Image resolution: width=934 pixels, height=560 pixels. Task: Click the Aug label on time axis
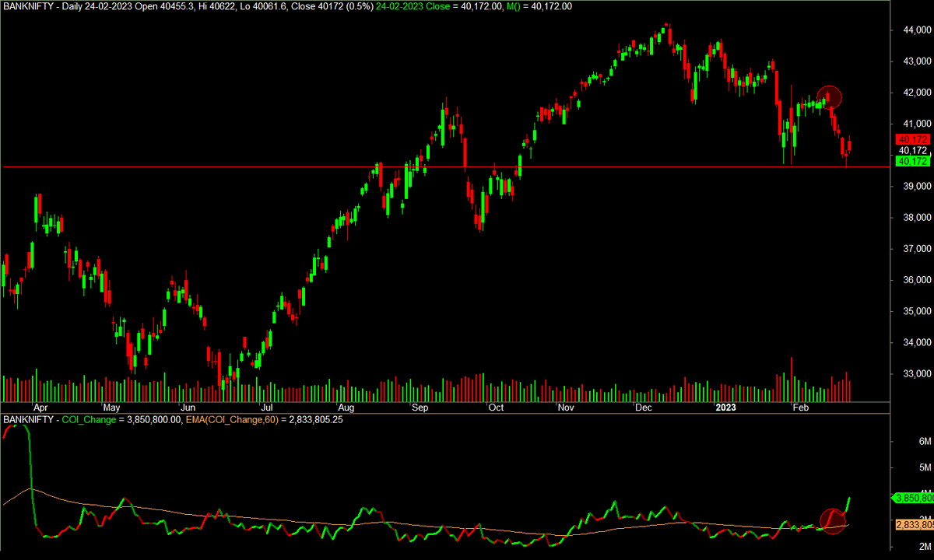click(x=346, y=408)
